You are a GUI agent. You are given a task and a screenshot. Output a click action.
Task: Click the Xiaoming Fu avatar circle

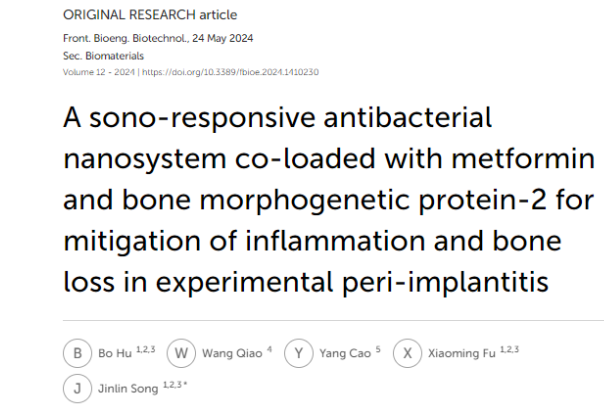pyautogui.click(x=408, y=353)
